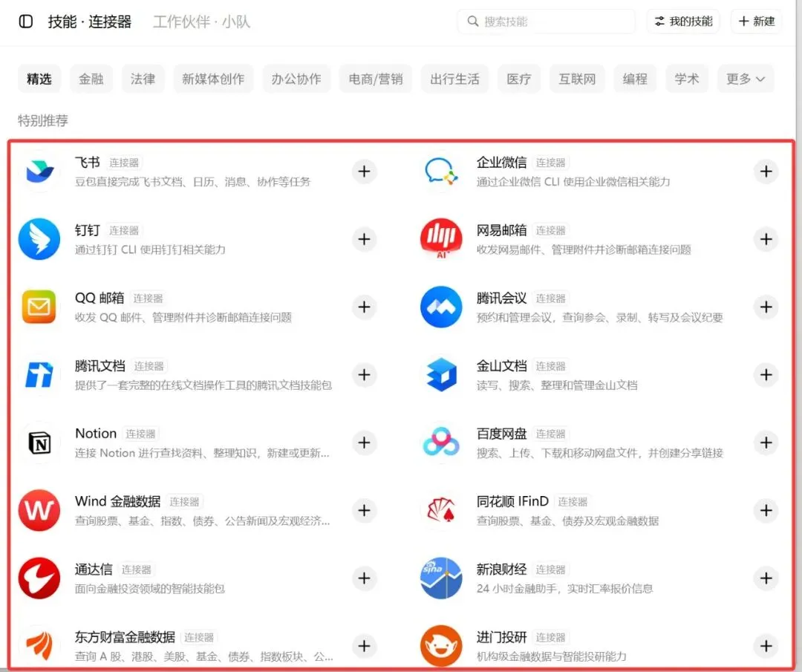Click the 特别推荐 section heading

point(43,121)
